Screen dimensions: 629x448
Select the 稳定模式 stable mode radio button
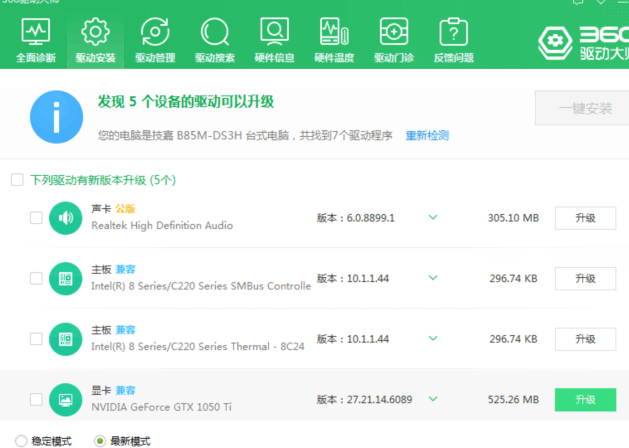pos(21,441)
